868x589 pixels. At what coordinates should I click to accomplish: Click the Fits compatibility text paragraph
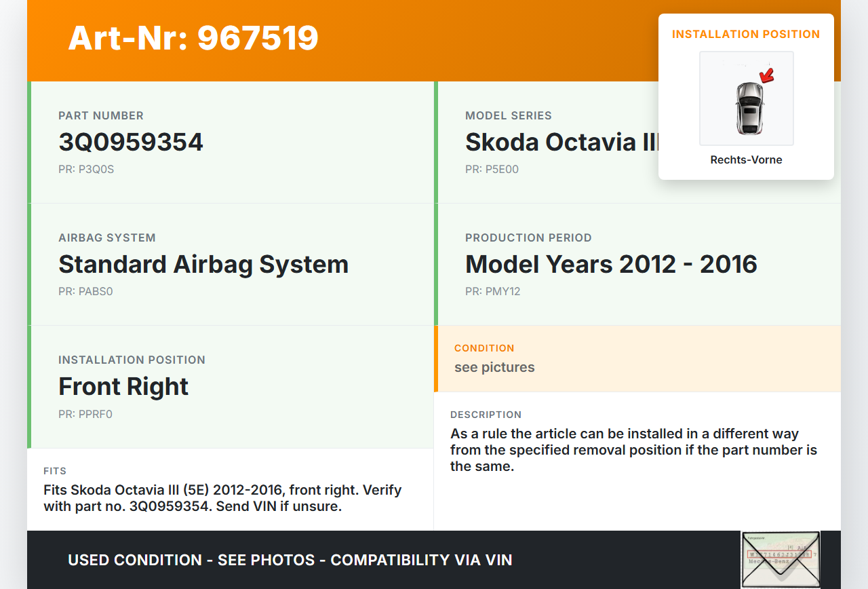pos(222,498)
